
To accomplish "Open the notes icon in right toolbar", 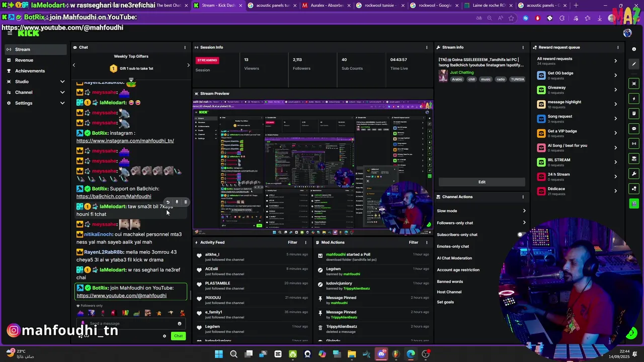I will tap(634, 114).
